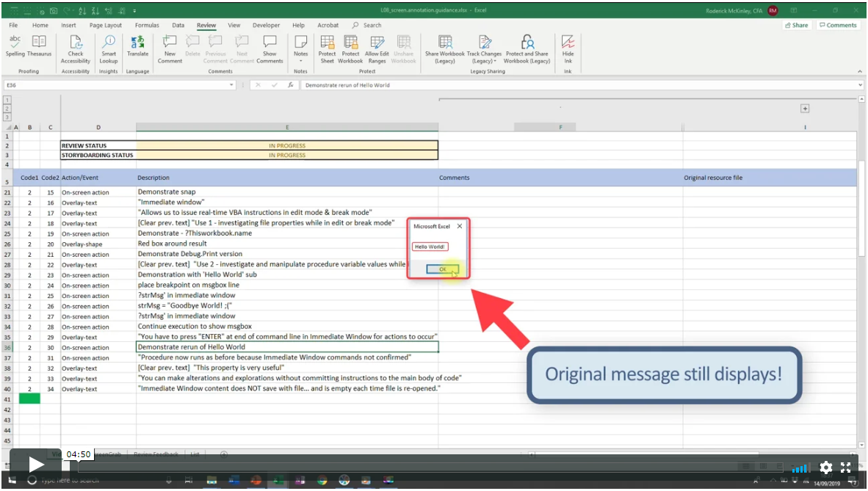
Task: Seek along the video progress bar
Action: pyautogui.click(x=430, y=467)
